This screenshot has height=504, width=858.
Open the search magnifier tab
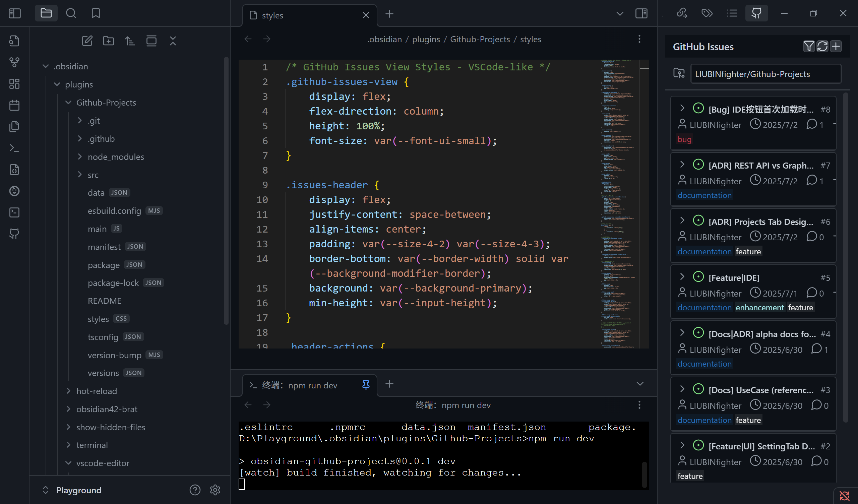click(71, 13)
